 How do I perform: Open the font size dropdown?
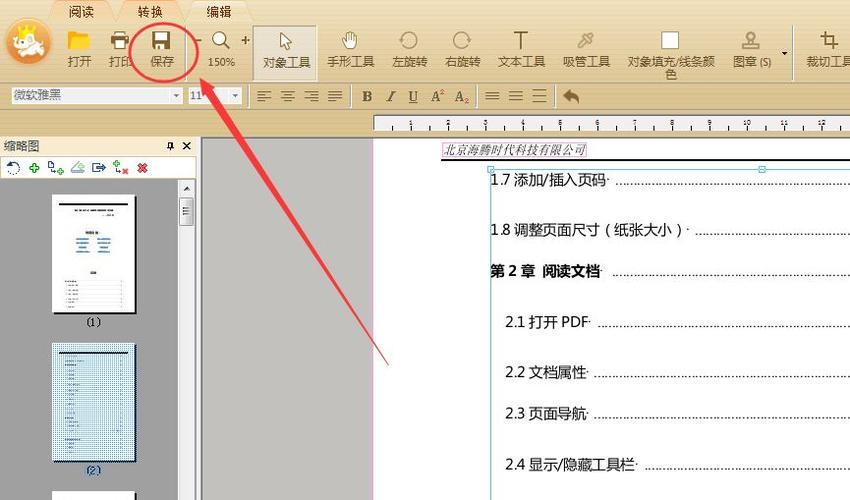235,96
